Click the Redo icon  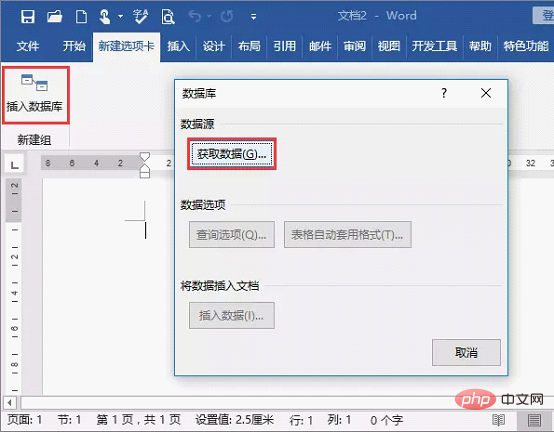pos(227,16)
